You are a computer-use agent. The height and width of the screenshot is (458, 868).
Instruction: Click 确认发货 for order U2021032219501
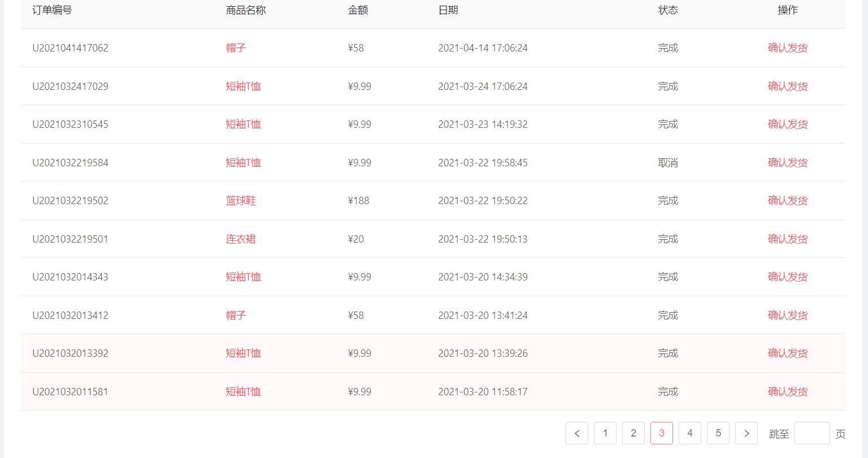[788, 239]
